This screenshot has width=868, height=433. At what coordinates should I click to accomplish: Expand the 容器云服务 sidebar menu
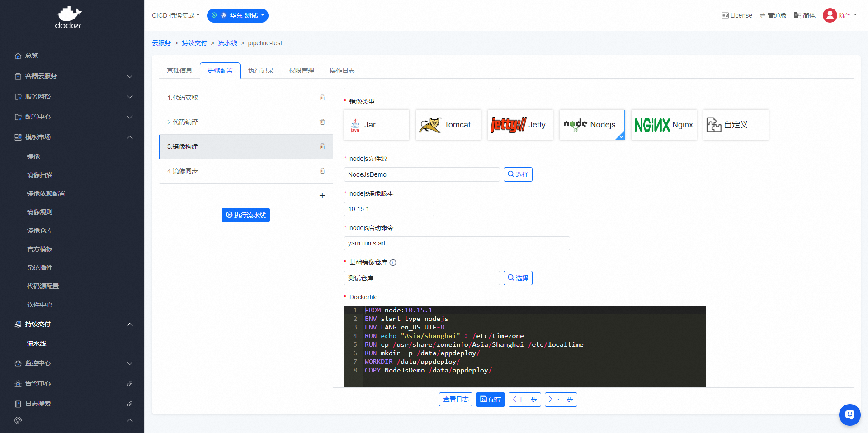click(x=72, y=76)
